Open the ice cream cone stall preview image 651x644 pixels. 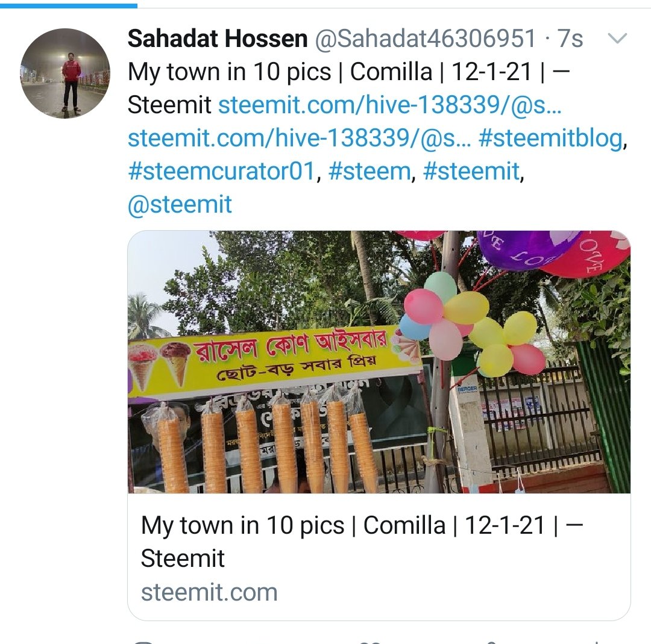[x=379, y=362]
